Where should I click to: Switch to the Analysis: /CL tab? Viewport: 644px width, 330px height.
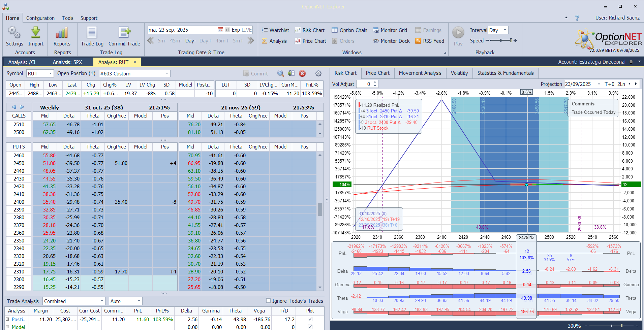(22, 62)
